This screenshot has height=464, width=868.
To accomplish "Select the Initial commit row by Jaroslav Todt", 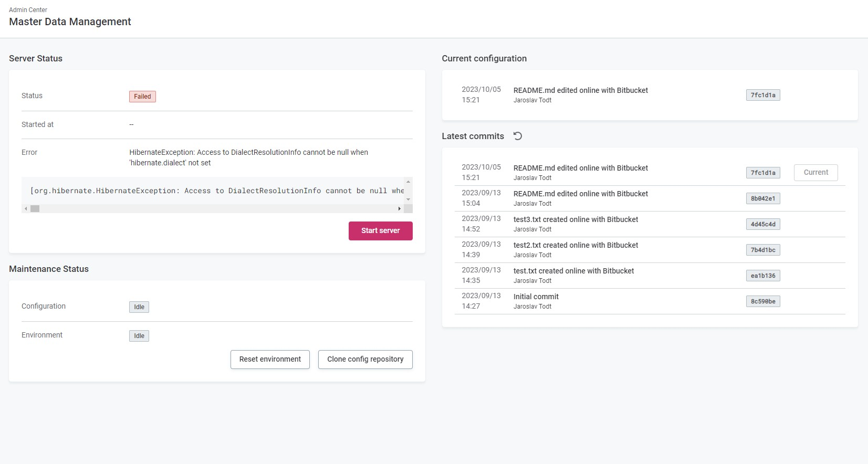I will tap(578, 301).
